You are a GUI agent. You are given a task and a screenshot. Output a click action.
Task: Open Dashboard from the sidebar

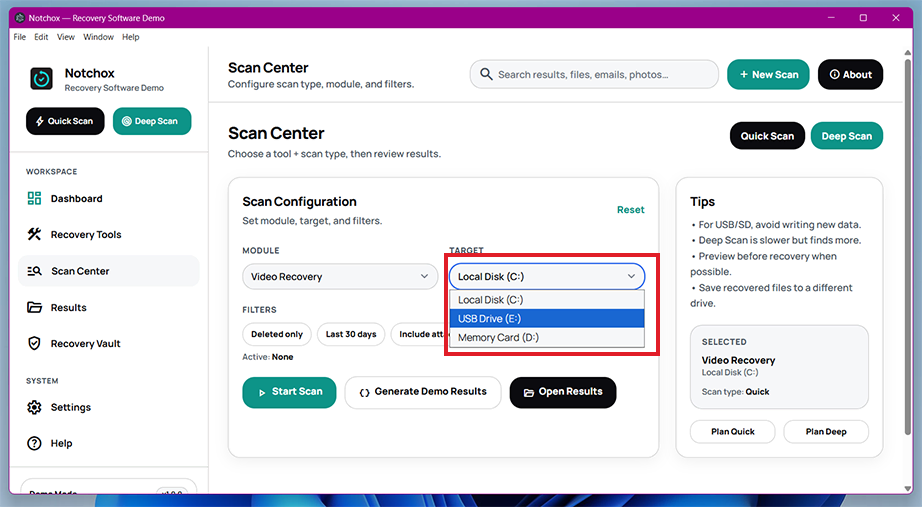tap(109, 199)
